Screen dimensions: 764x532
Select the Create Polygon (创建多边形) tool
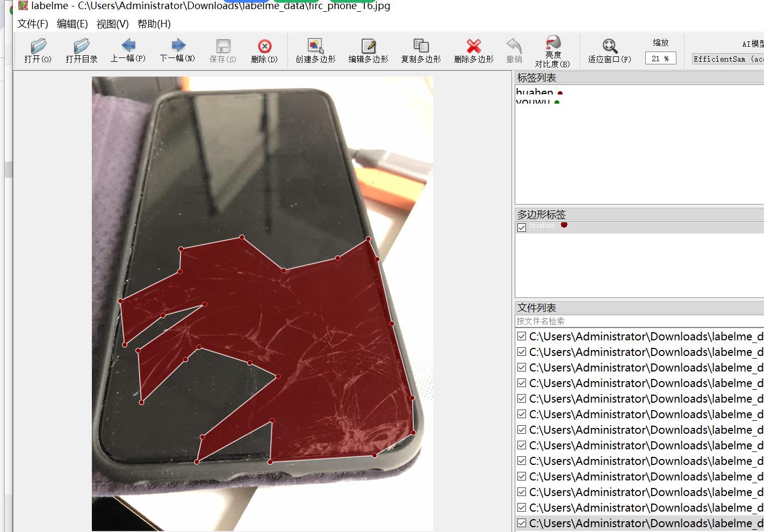coord(315,46)
